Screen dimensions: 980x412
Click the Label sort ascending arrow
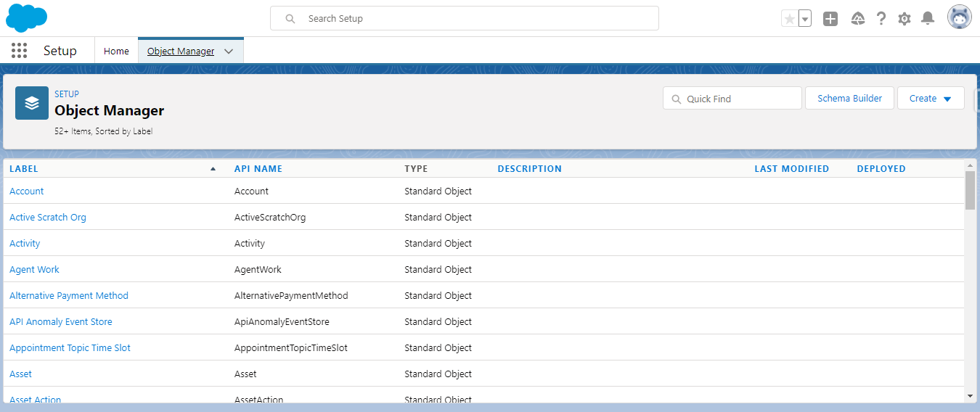pos(213,168)
